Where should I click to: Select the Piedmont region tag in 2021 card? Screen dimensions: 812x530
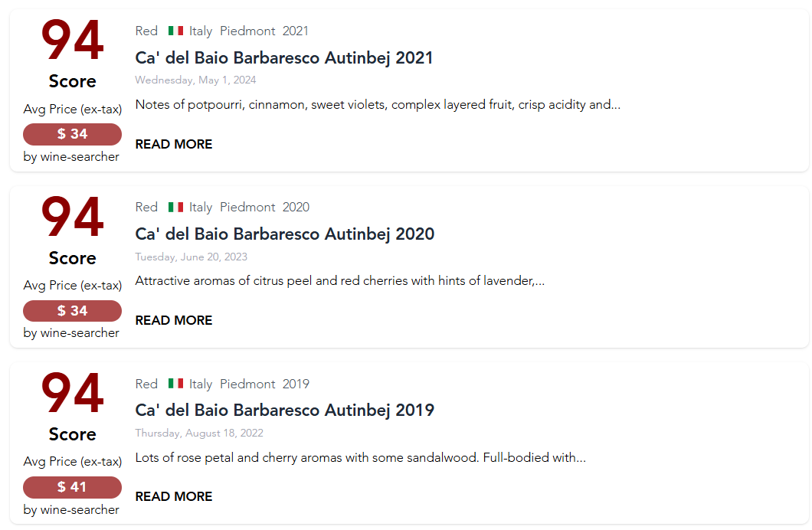pos(247,31)
